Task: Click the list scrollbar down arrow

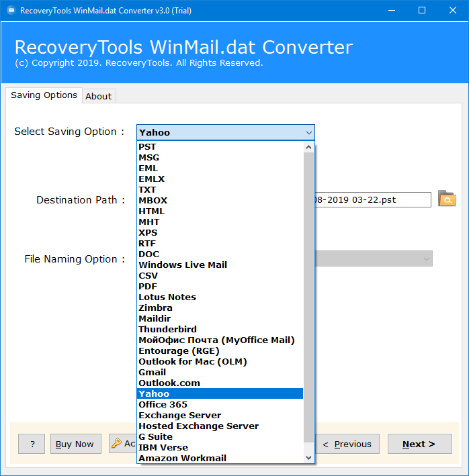Action: point(309,457)
